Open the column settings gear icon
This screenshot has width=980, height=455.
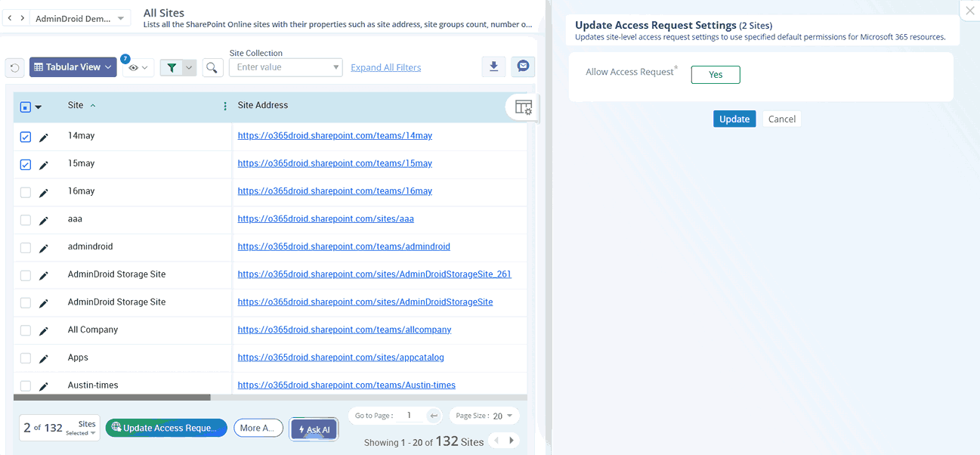point(522,107)
